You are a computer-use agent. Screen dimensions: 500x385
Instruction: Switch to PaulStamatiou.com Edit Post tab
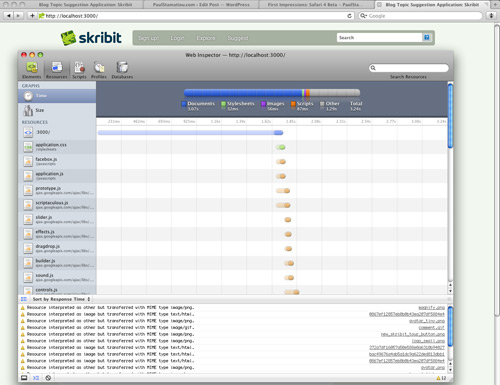point(201,5)
